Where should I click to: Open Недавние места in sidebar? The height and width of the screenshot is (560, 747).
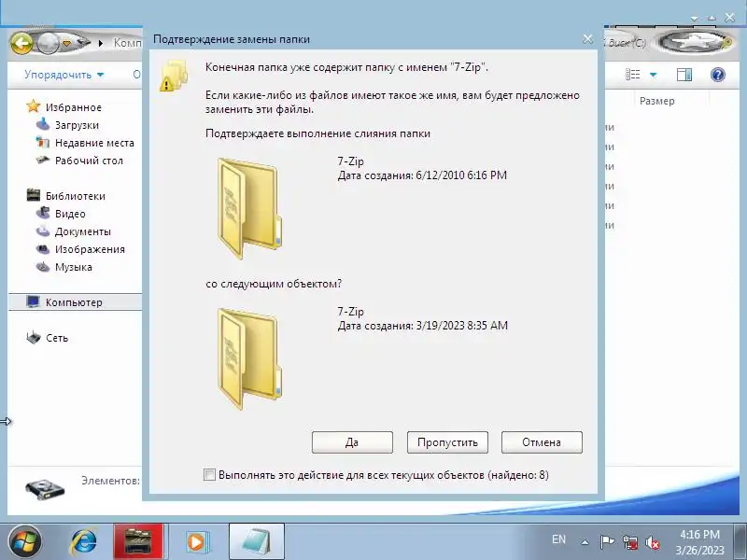coord(94,143)
